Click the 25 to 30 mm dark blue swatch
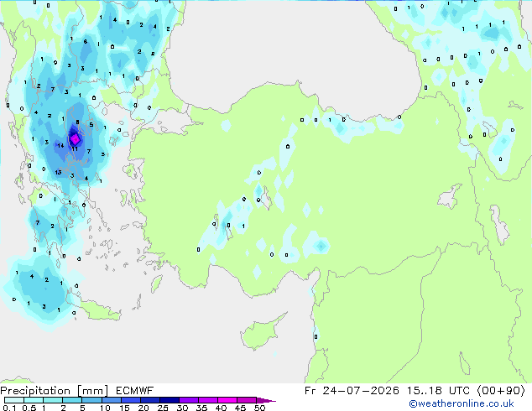 pos(170,400)
